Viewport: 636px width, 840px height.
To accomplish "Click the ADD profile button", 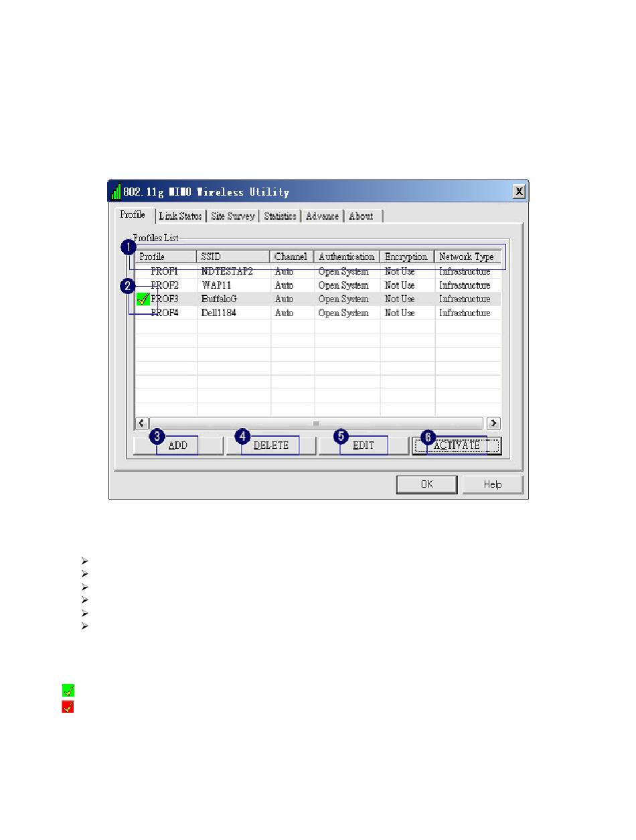I will click(x=178, y=445).
